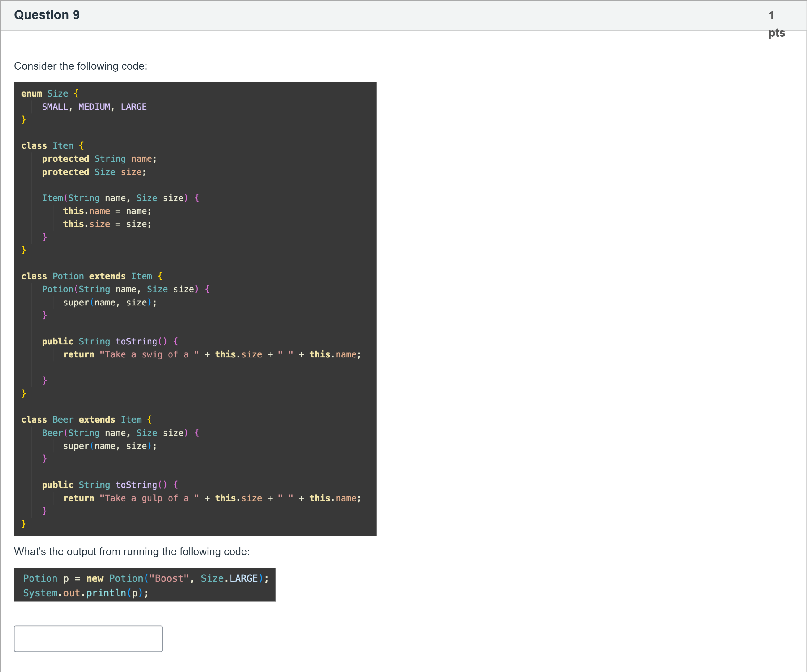Image resolution: width=807 pixels, height=672 pixels.
Task: Click the 'new Potion("Boost", Size.LARGE)' line
Action: click(146, 578)
